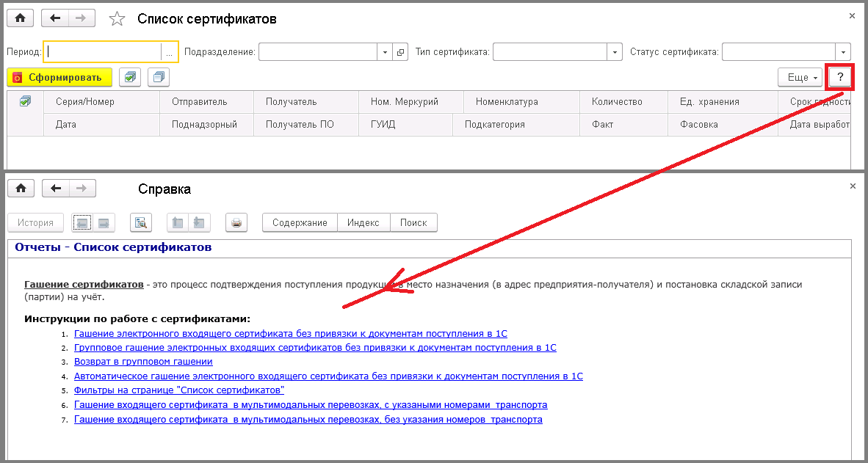Click the Получатель column header
Screen dimensions: 868x463
click(306, 102)
